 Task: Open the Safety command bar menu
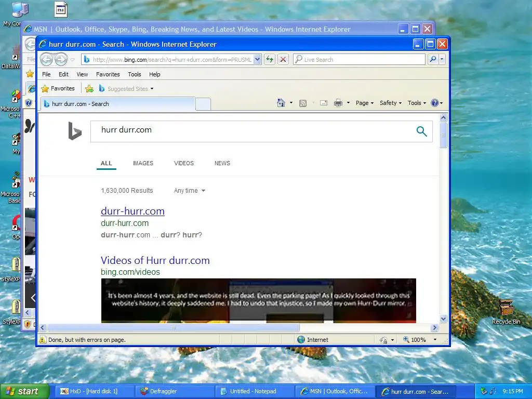391,103
